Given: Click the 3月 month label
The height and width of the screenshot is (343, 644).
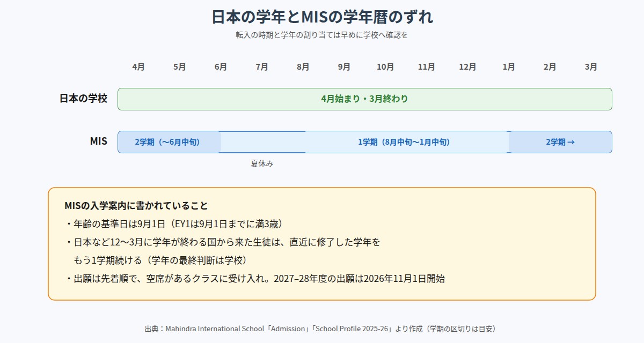Looking at the screenshot, I should [x=591, y=67].
